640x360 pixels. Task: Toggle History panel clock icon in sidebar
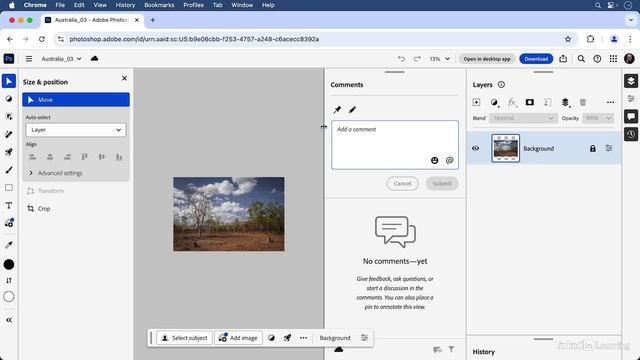coord(631,134)
